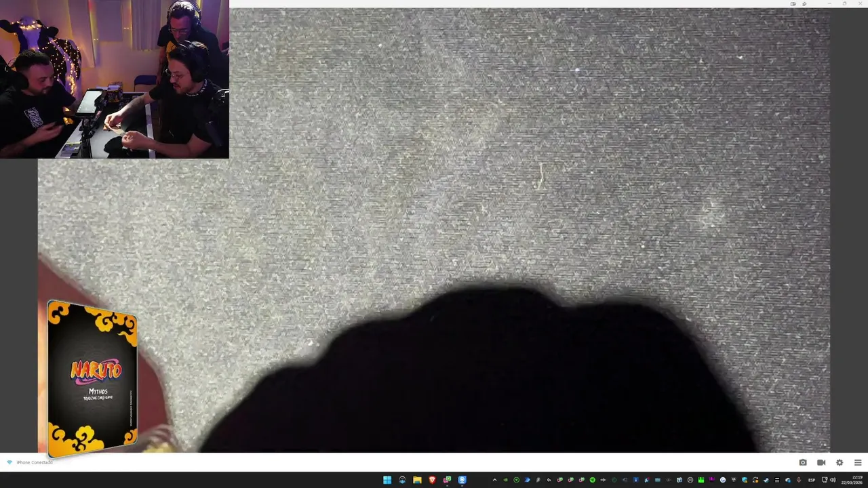Click the microphone tray icon
The image size is (868, 488).
tap(799, 480)
